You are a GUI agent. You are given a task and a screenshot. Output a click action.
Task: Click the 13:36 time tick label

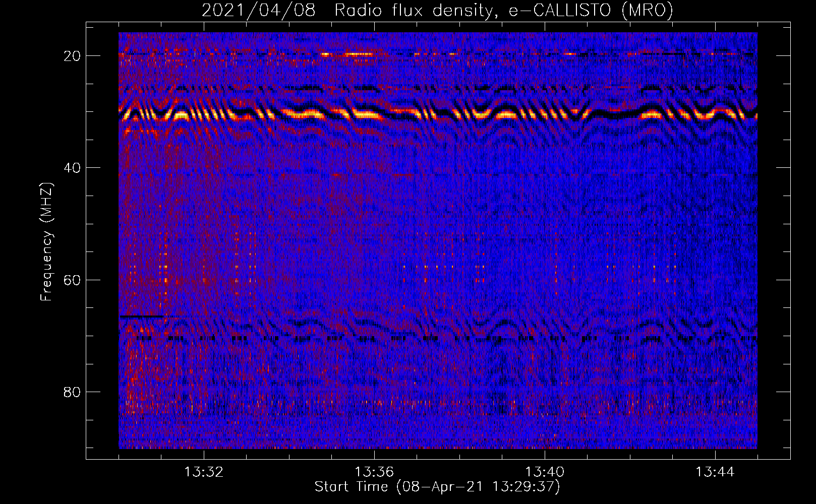click(374, 472)
